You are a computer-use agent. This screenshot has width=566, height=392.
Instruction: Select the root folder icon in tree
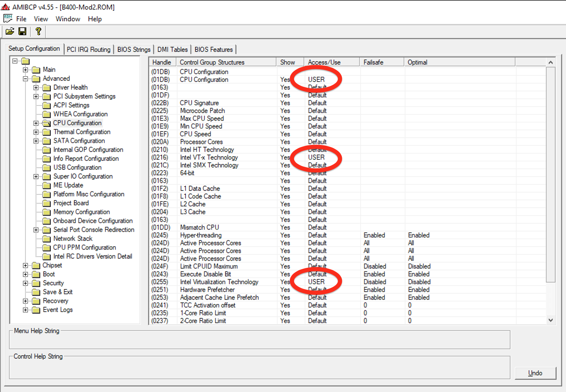tap(26, 61)
